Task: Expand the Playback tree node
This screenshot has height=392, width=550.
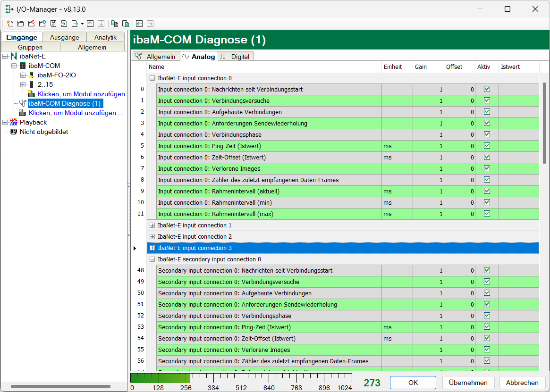Action: click(x=5, y=123)
